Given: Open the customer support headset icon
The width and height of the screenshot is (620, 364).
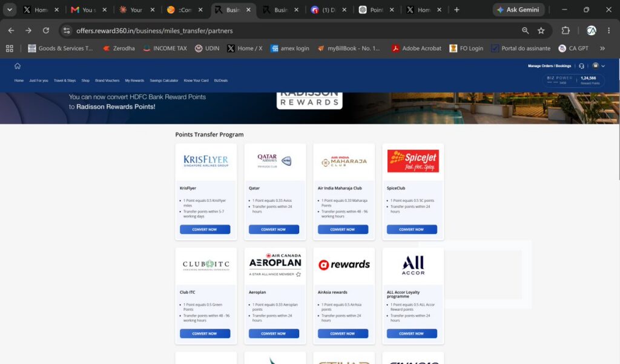Looking at the screenshot, I should (581, 66).
